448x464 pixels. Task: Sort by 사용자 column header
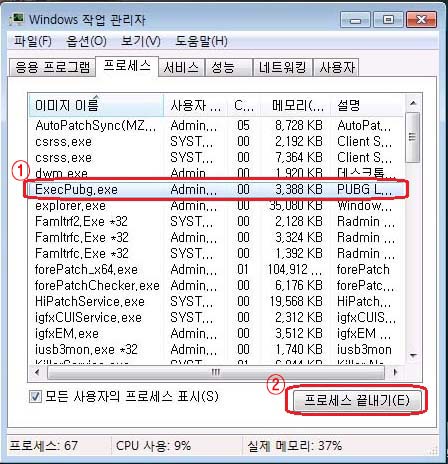[x=196, y=106]
